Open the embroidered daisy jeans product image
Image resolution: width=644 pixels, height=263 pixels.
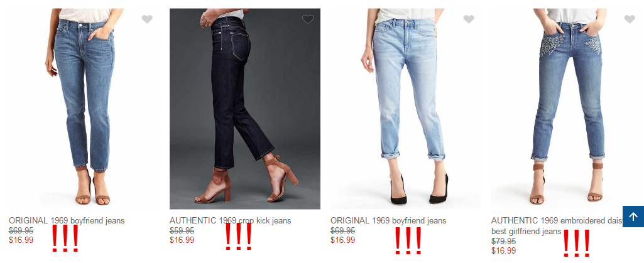567,109
